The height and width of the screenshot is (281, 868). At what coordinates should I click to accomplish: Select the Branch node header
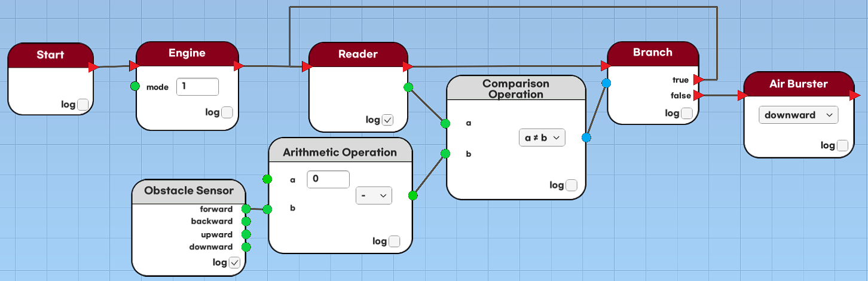pyautogui.click(x=653, y=53)
